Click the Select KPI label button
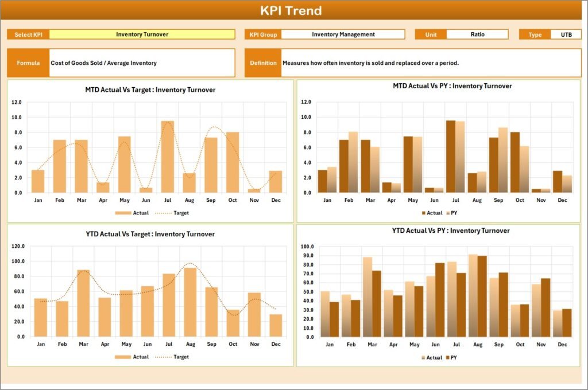 (x=28, y=34)
